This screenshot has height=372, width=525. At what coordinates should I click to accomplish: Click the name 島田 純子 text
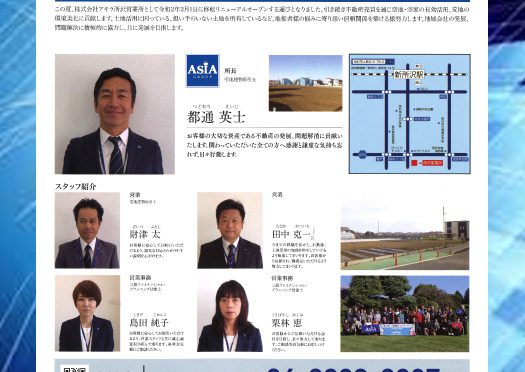click(x=149, y=323)
